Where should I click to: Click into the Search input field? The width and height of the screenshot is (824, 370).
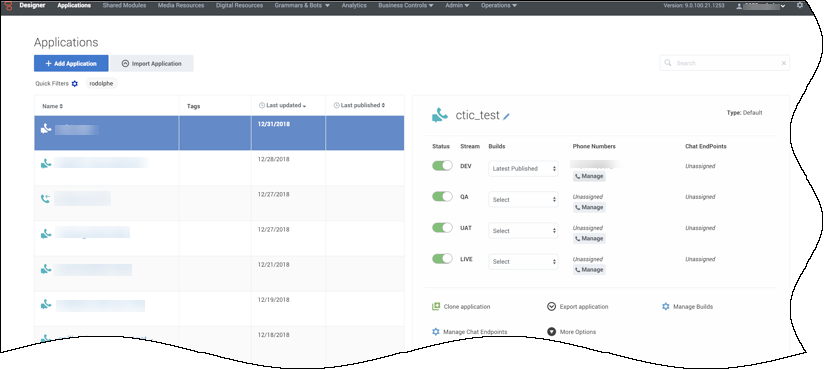(x=725, y=63)
